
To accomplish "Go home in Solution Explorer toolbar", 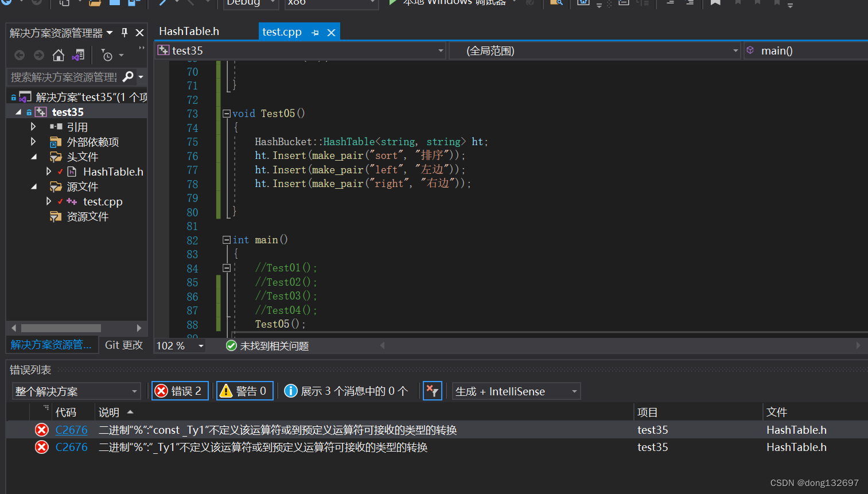I will coord(58,55).
